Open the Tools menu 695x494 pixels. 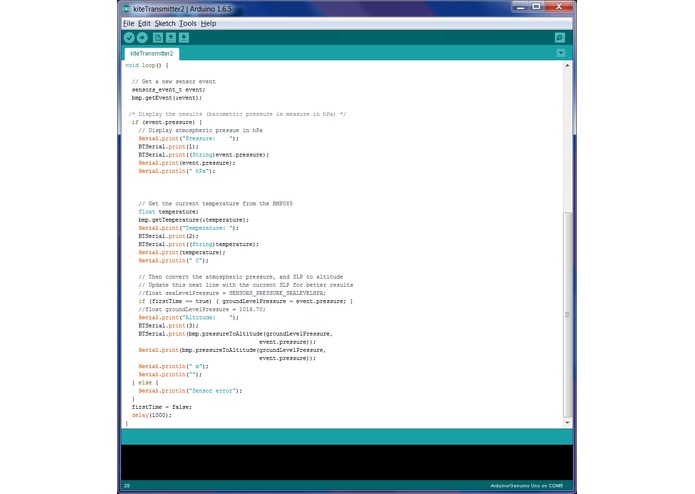click(188, 23)
